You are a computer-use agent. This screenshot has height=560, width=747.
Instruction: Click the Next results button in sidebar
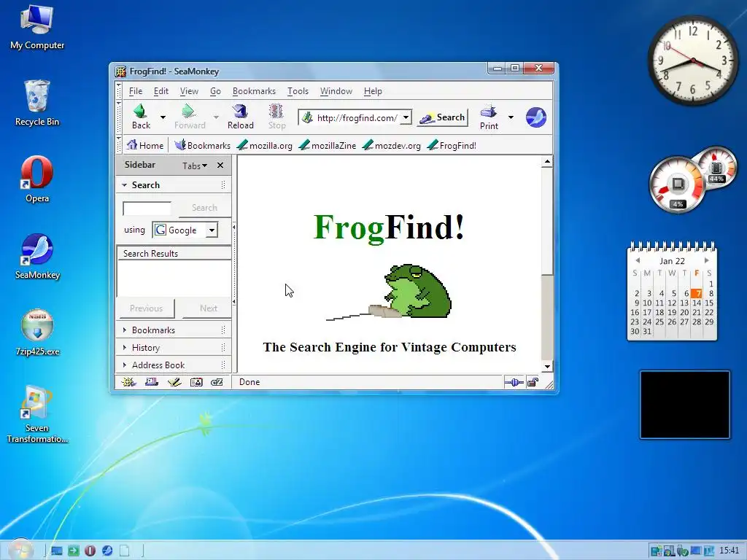coord(208,308)
